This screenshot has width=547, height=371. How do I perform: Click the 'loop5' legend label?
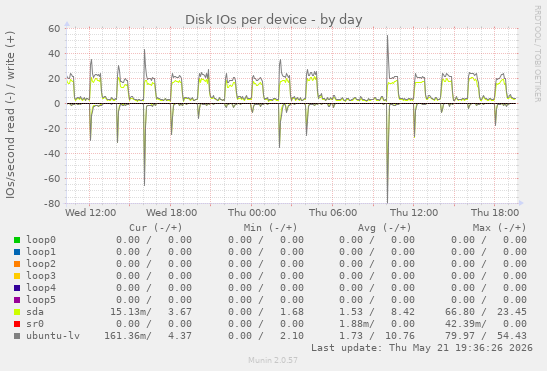tap(41, 300)
